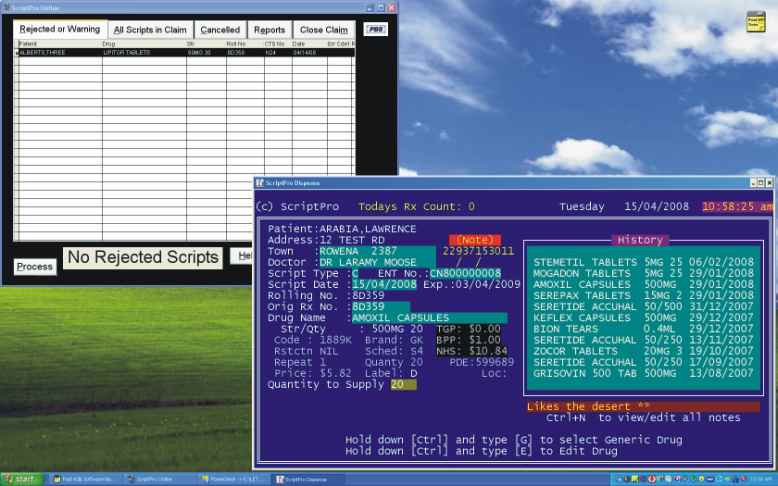
Task: Select AMOXIL CAPSULES 500MG in History
Action: click(644, 284)
